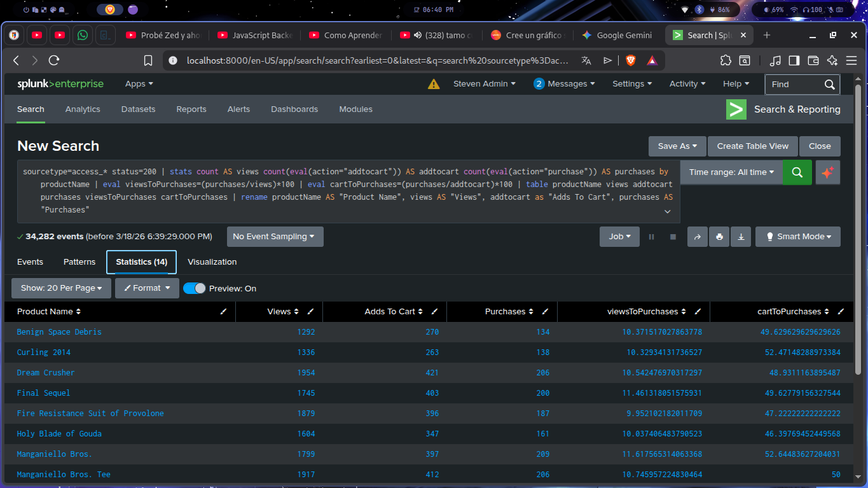Click the green search run button

(x=797, y=172)
